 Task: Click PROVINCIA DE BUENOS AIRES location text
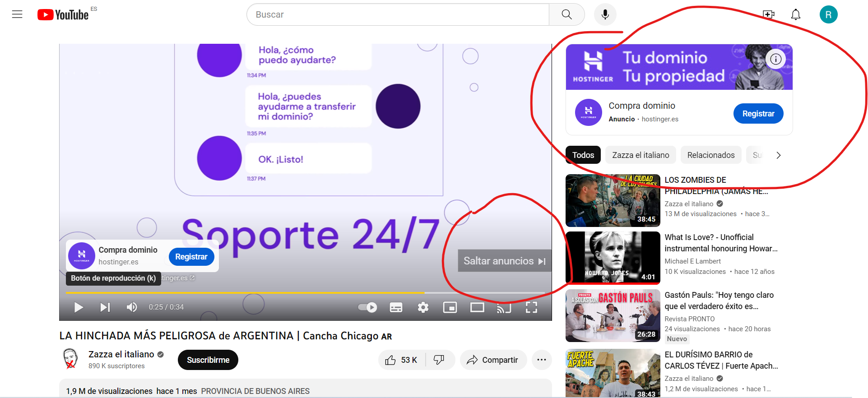pyautogui.click(x=255, y=391)
